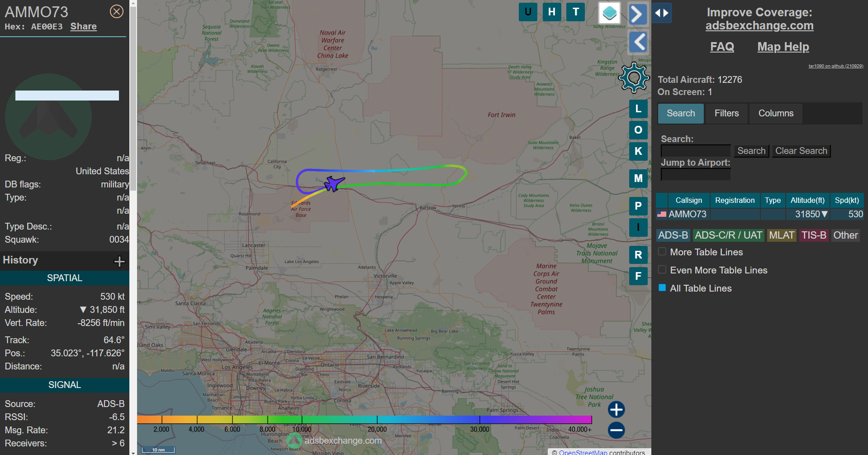Sort table by Altitude(ft) column
The width and height of the screenshot is (868, 455).
point(807,200)
